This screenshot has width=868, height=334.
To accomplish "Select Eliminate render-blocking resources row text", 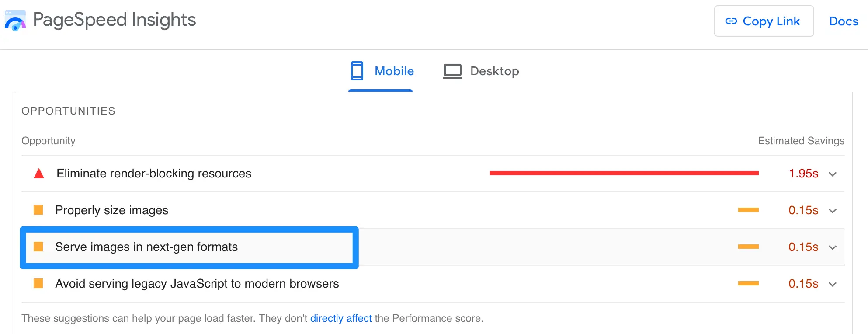I will click(x=154, y=174).
